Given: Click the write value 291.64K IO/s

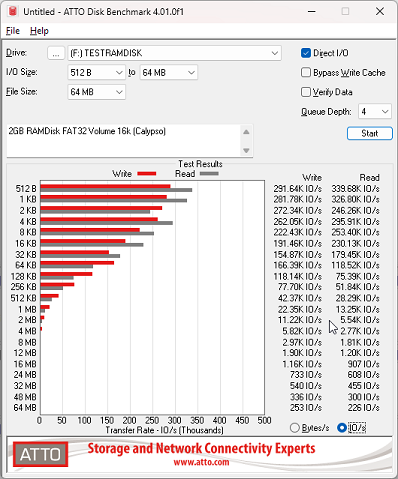Looking at the screenshot, I should [x=297, y=189].
